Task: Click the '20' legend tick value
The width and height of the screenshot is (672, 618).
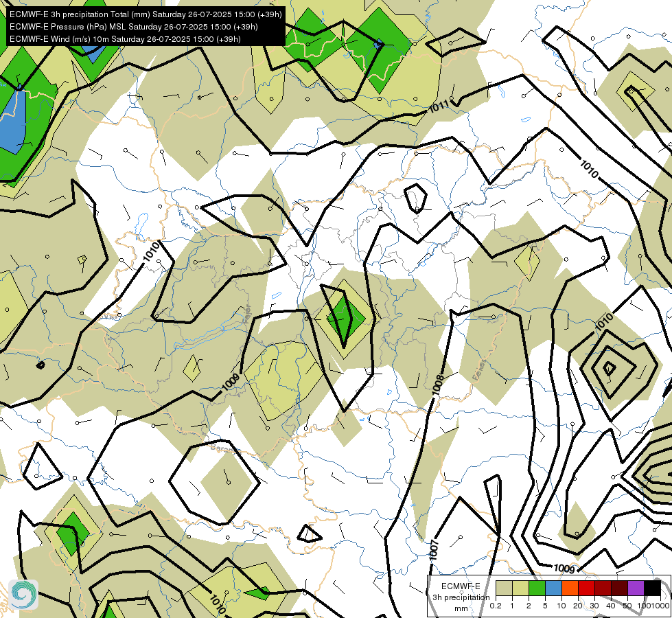Action: 578,606
